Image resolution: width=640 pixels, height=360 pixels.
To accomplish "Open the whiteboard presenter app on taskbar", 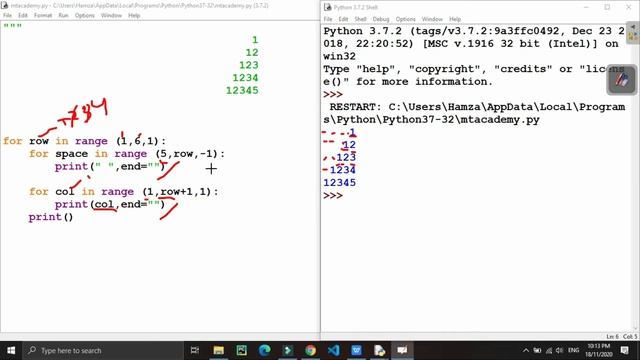I will click(x=402, y=350).
